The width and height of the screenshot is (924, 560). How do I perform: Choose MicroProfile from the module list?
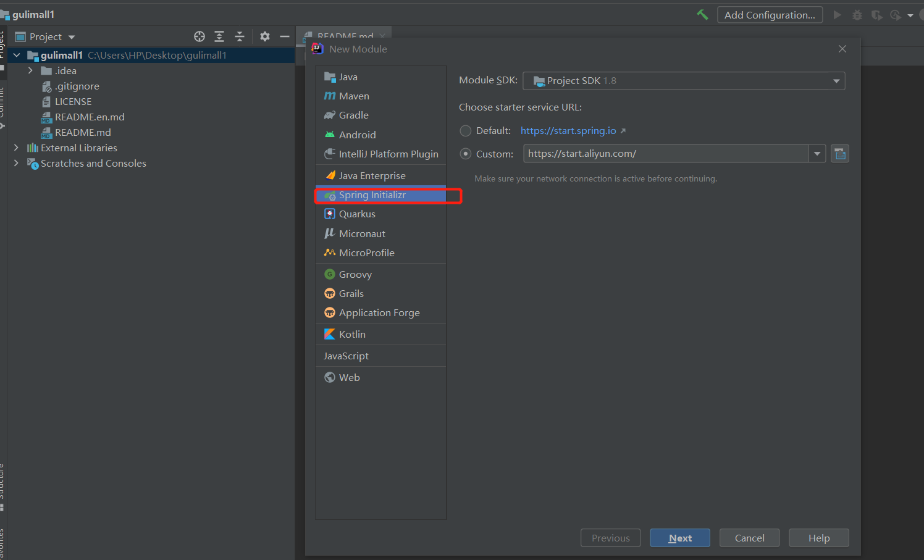pos(380,253)
